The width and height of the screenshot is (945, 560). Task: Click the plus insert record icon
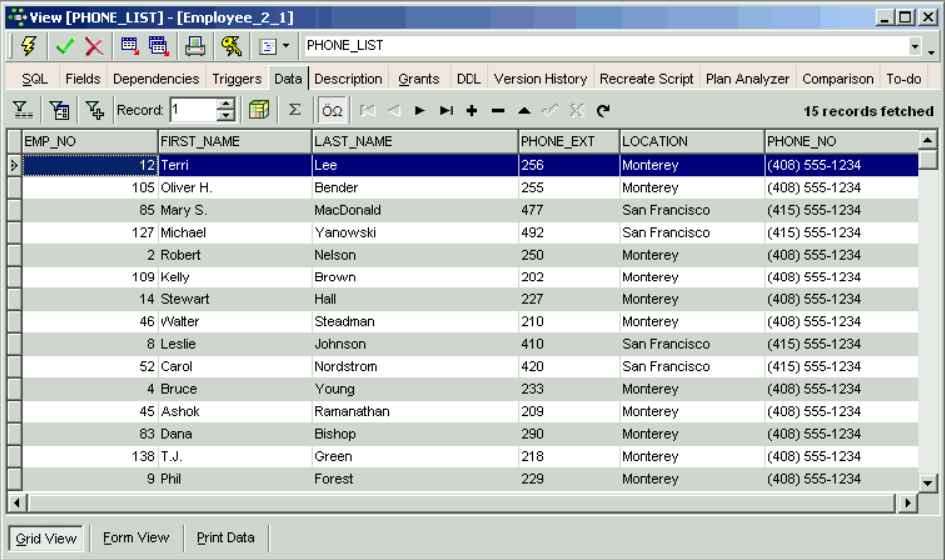click(x=472, y=111)
